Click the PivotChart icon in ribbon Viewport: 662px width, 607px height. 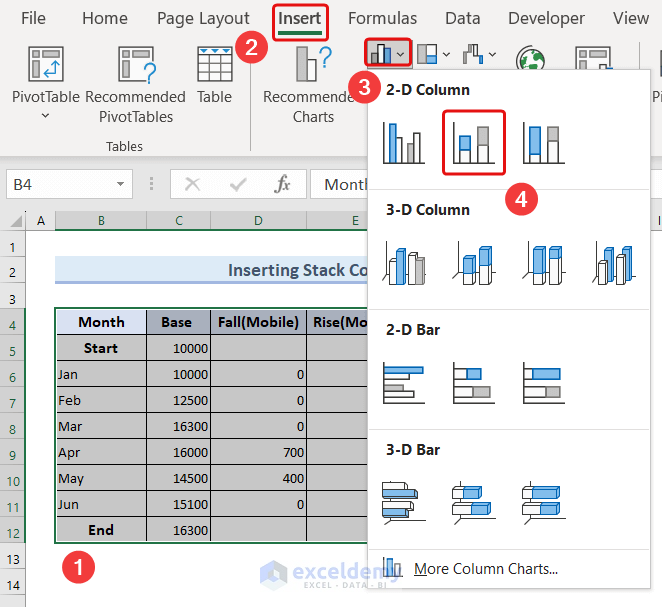pyautogui.click(x=593, y=58)
